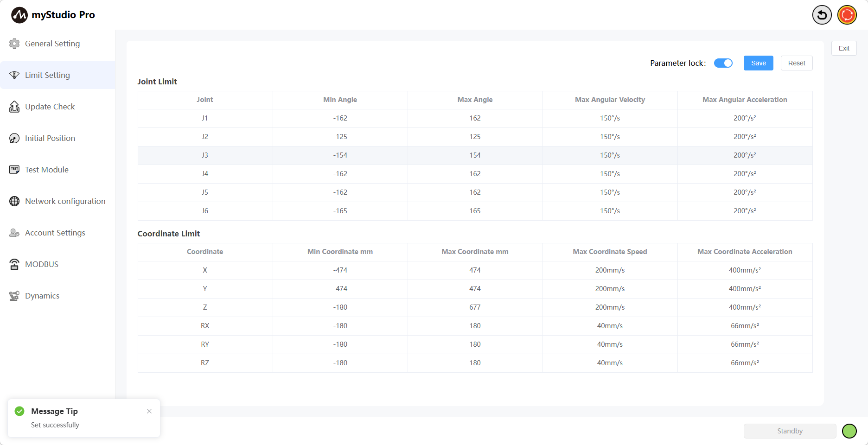Select the J3 Min Angle value cell
This screenshot has height=445, width=868.
340,155
